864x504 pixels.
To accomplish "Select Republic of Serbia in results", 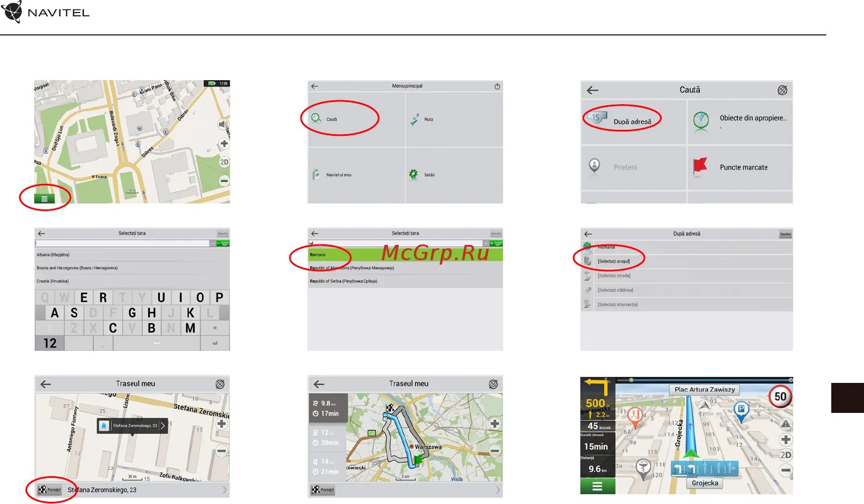I will coord(405,281).
